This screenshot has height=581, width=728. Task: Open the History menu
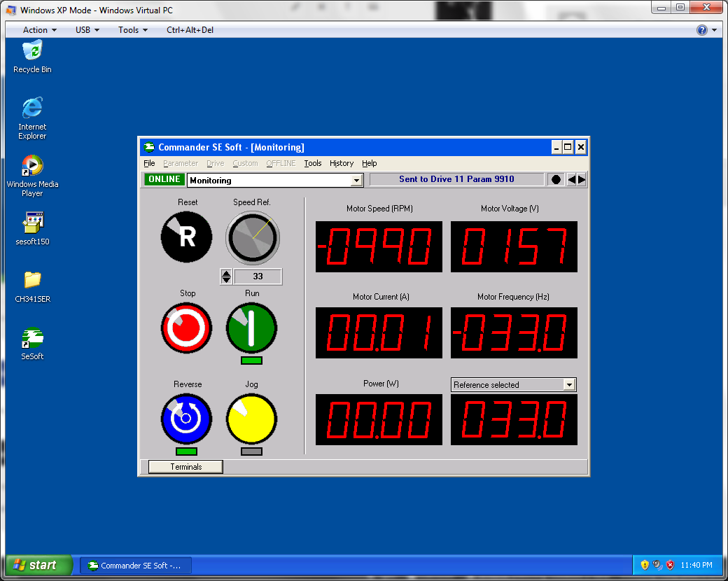[x=342, y=163]
